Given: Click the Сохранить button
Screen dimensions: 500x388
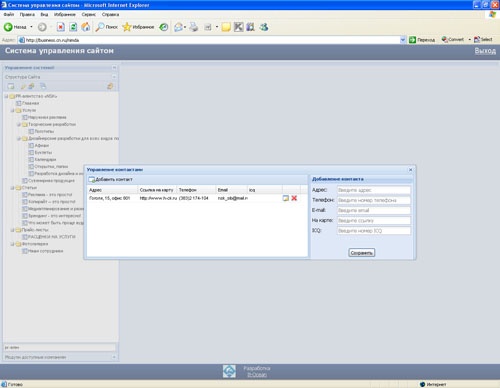Looking at the screenshot, I should coord(362,253).
